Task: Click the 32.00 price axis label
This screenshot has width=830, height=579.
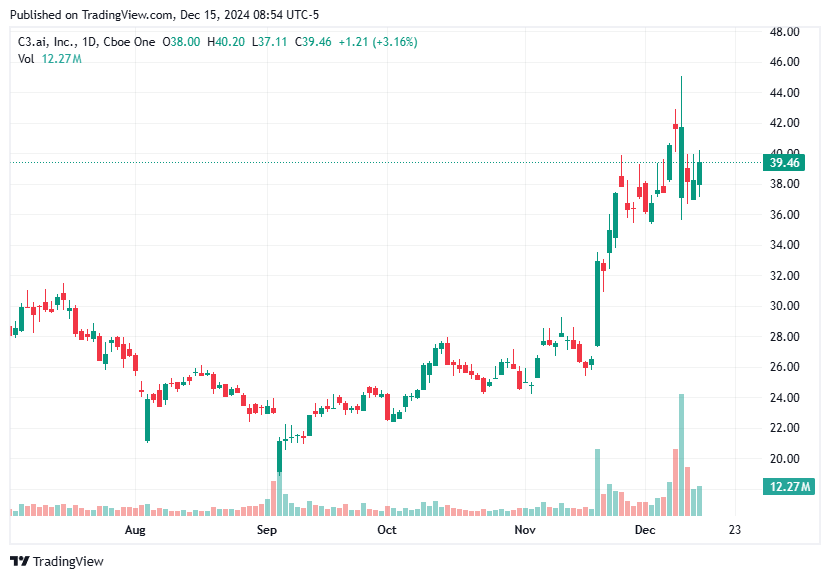Action: 784,276
